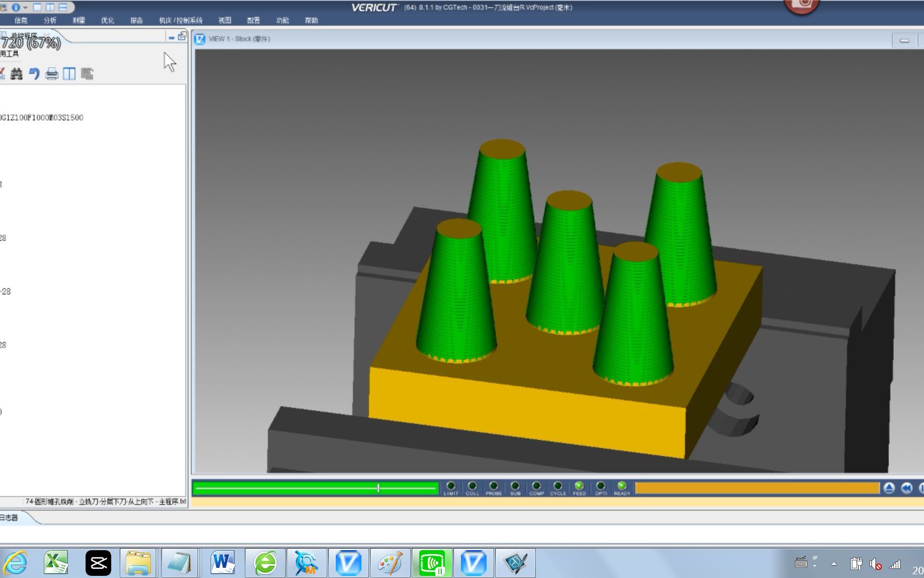Open the 机床/控制系统 menu

(x=181, y=20)
